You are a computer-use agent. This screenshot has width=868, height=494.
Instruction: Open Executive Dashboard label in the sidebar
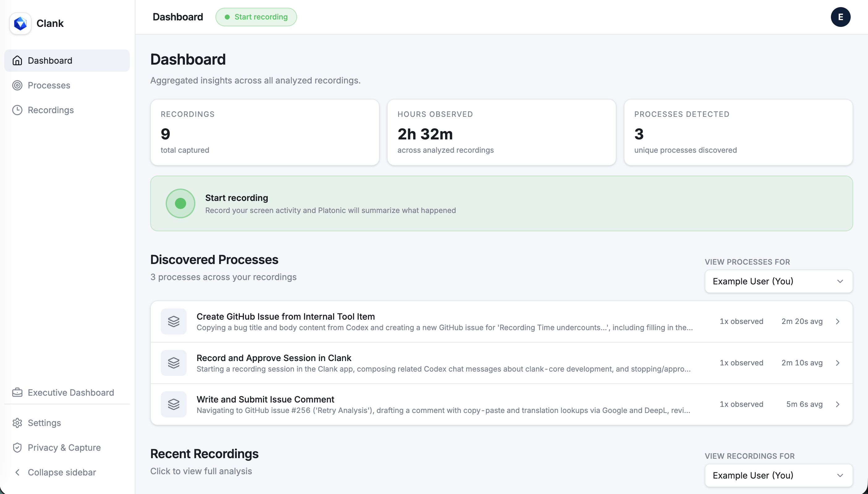pos(71,393)
